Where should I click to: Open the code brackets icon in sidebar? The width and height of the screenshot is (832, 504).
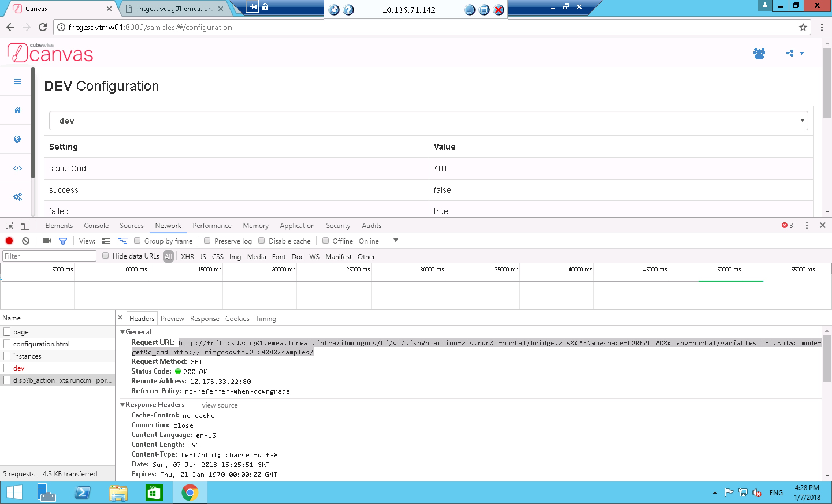point(17,168)
